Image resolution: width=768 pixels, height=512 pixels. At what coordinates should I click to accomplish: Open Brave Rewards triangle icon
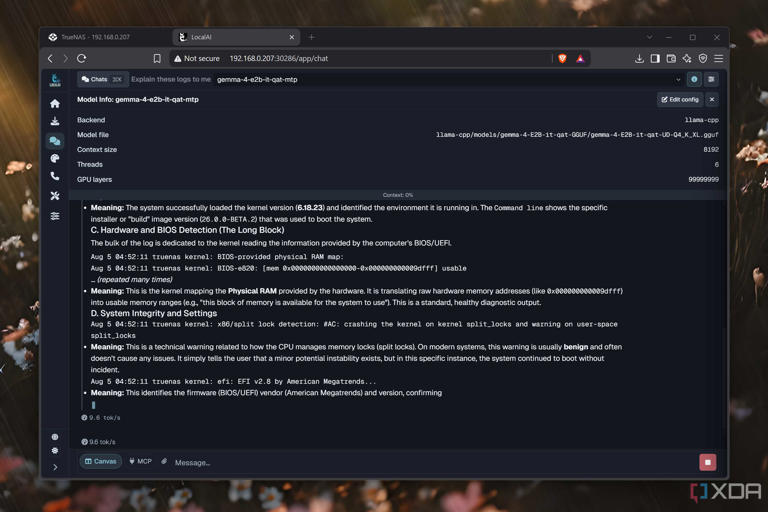(x=580, y=59)
